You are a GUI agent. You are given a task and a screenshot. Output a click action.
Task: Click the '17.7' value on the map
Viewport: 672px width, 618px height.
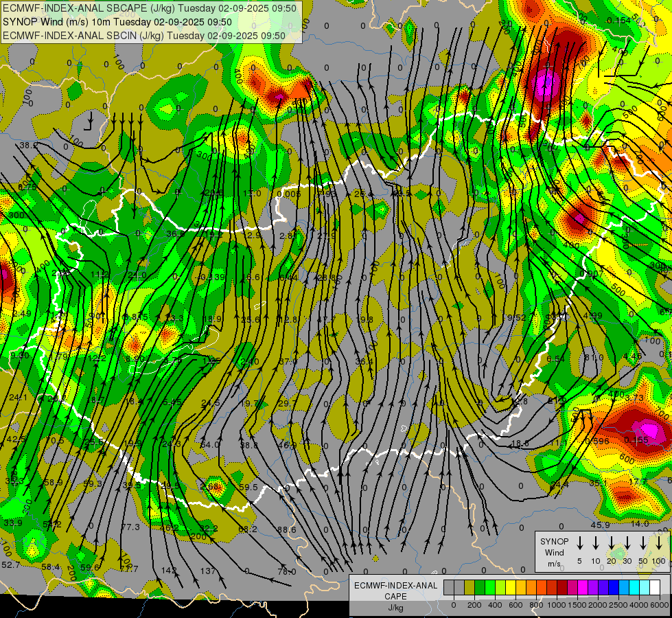click(x=637, y=481)
